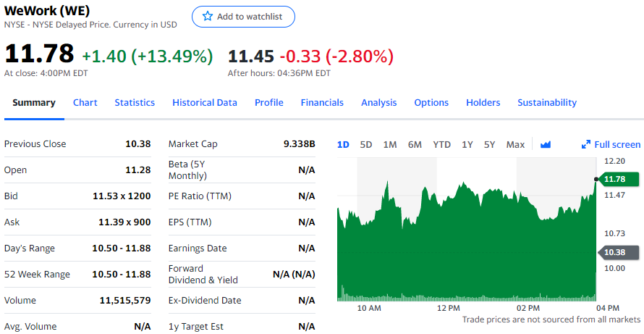The width and height of the screenshot is (644, 334).
Task: Show the YTD chart range
Action: point(441,144)
